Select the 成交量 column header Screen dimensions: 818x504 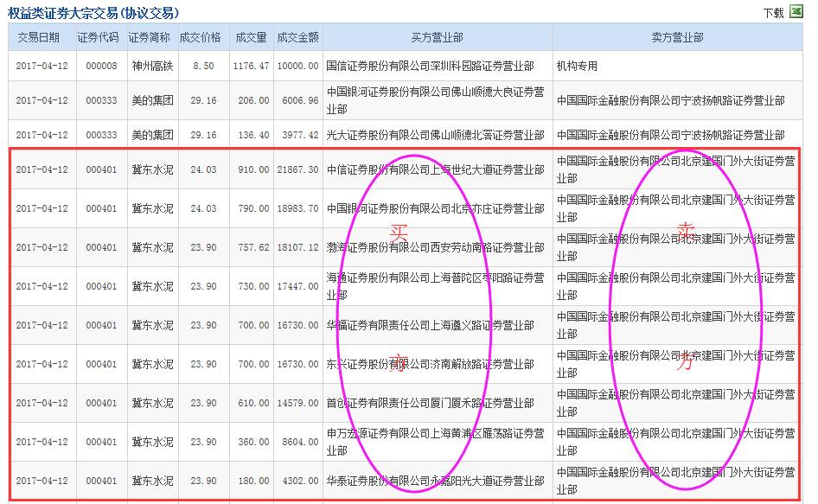(x=251, y=37)
